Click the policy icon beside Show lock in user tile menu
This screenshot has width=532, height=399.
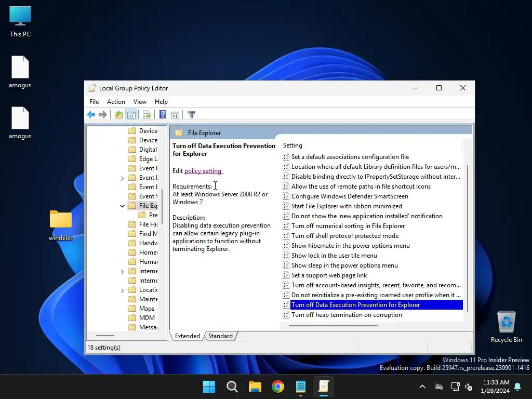coord(286,256)
